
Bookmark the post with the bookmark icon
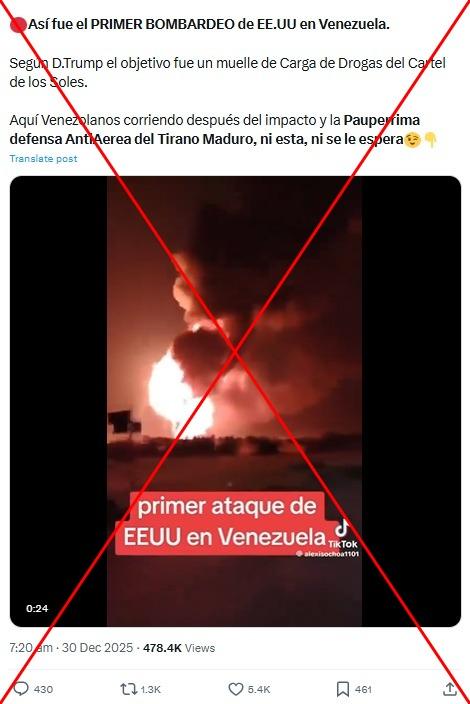coord(343,689)
